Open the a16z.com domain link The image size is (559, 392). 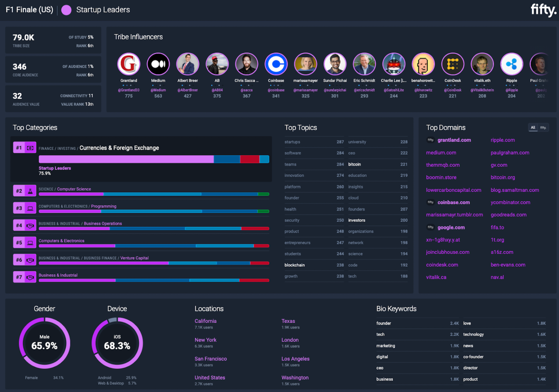pos(502,252)
